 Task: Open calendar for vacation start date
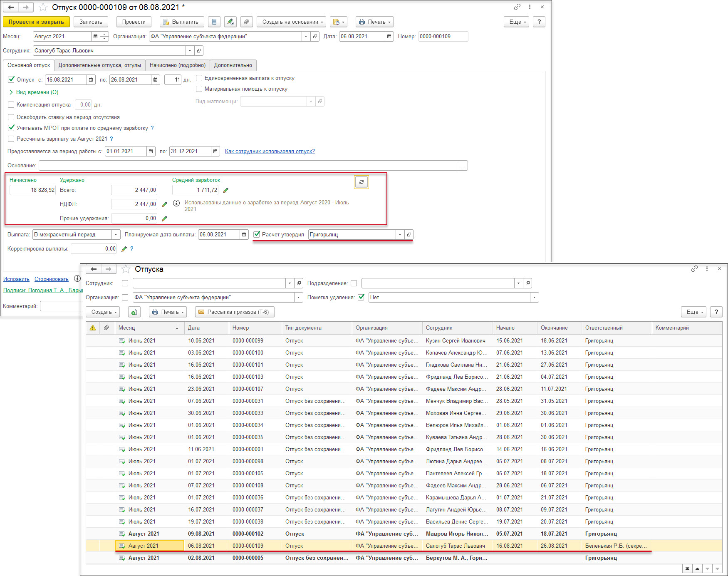pyautogui.click(x=91, y=80)
